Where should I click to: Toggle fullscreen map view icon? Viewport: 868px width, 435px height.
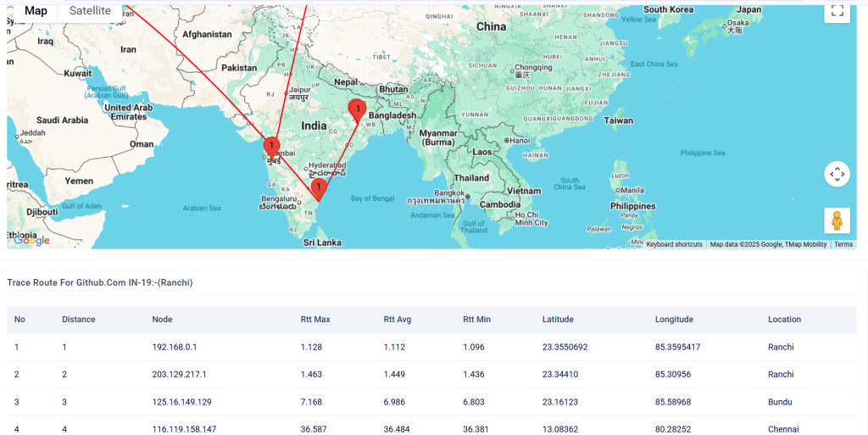(x=837, y=11)
